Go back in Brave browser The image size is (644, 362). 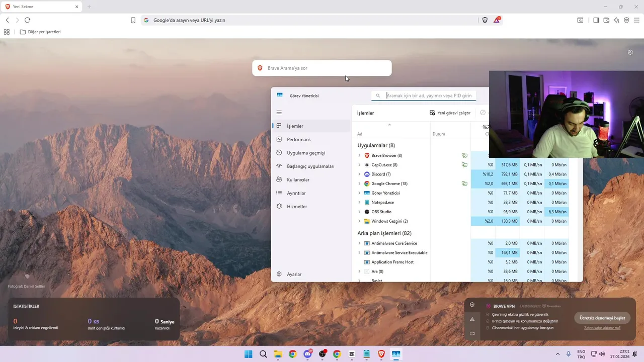pos(7,20)
